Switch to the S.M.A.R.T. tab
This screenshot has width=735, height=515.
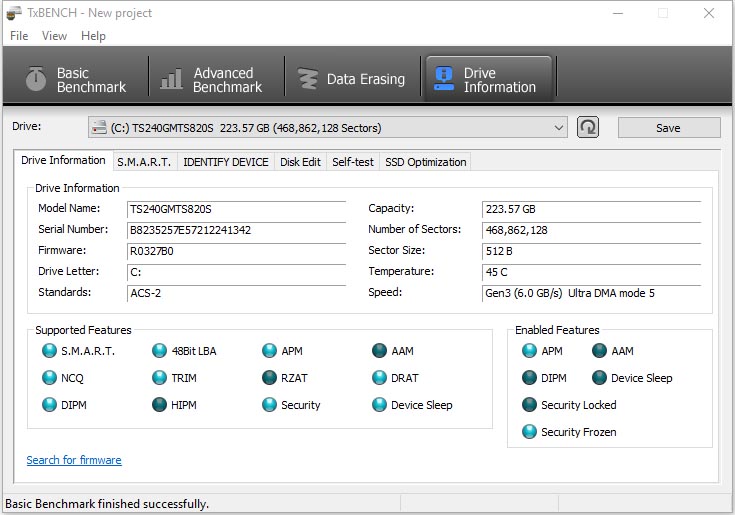[144, 162]
